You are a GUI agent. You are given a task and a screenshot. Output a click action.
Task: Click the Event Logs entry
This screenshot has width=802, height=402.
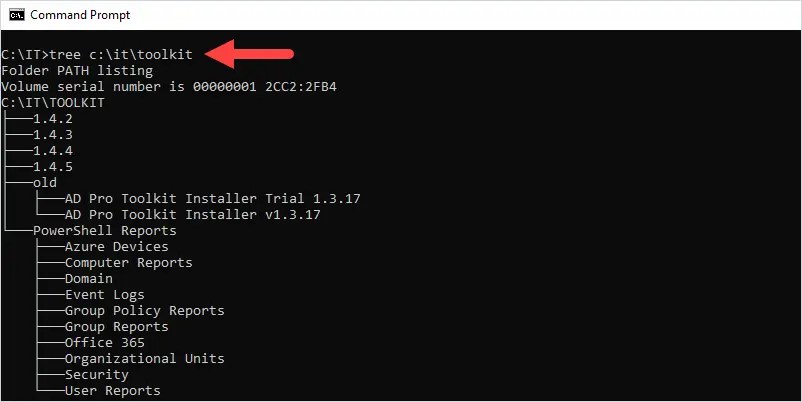pyautogui.click(x=105, y=295)
